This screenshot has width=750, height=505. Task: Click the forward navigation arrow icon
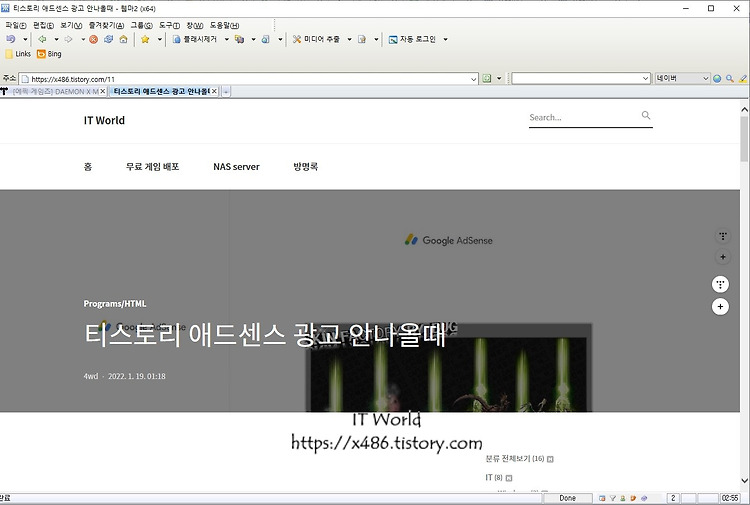[68, 39]
